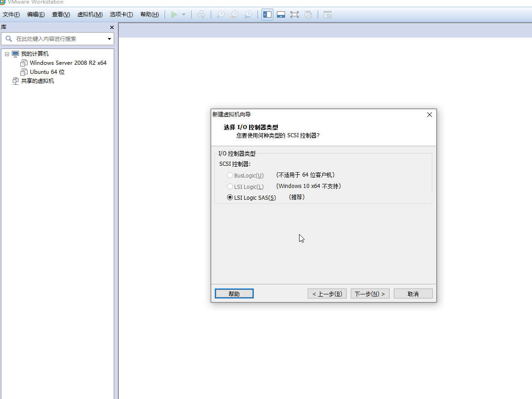Collapse the 我的计算机 tree node

pos(7,54)
